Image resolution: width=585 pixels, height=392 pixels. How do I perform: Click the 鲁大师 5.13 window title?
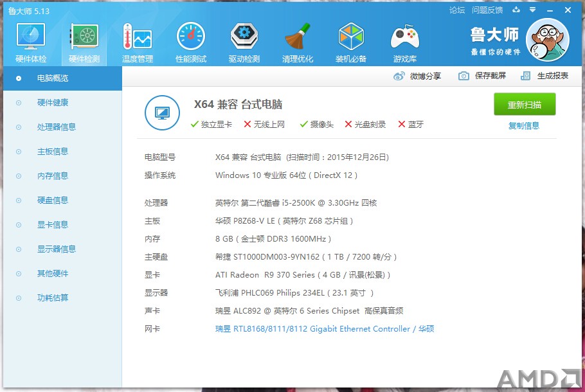pos(29,11)
